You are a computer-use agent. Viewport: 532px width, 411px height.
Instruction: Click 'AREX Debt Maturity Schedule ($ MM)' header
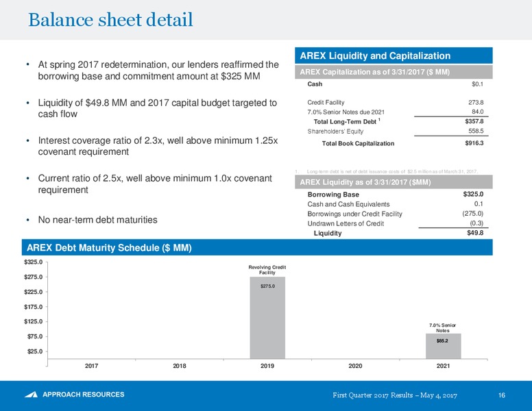[x=257, y=247]
